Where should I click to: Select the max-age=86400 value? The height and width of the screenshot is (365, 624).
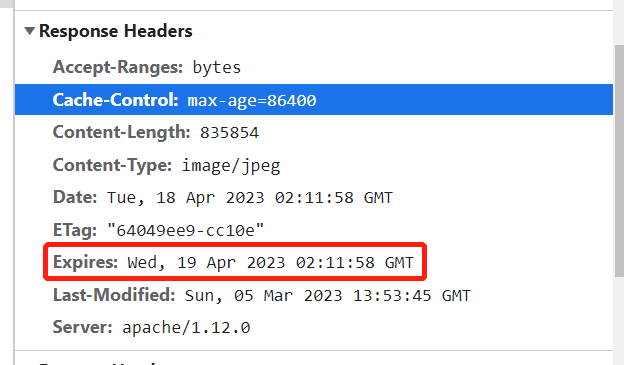[252, 100]
